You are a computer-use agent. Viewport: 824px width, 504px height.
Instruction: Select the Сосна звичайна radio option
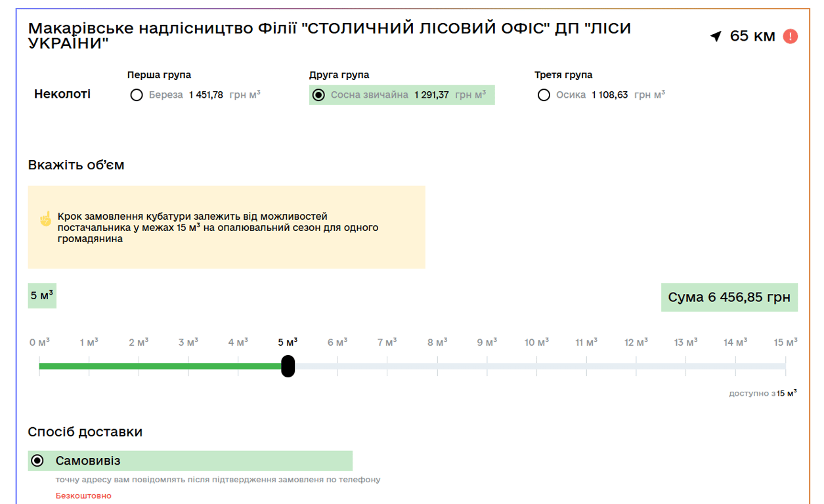[x=319, y=95]
